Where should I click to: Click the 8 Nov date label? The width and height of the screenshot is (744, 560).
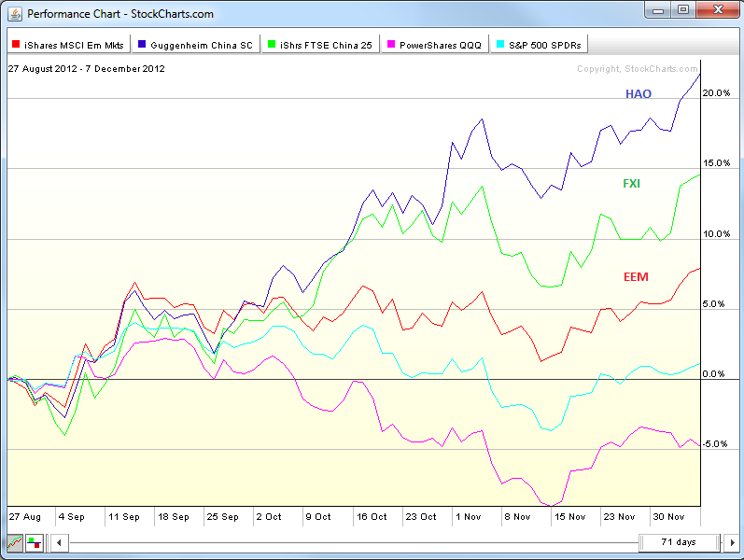pos(517,517)
